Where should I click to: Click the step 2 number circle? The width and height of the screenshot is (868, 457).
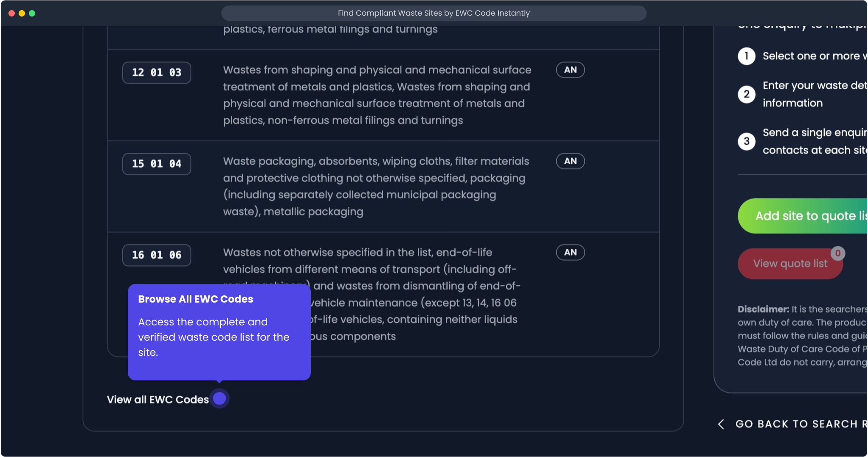[x=746, y=94]
